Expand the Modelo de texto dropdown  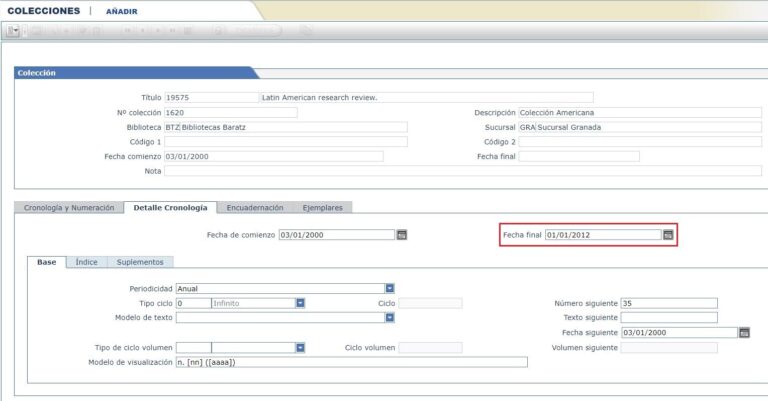click(x=390, y=318)
